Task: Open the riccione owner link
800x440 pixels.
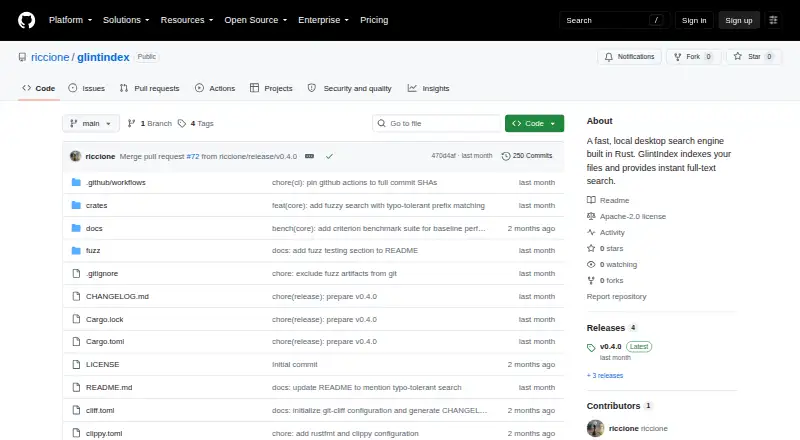Action: (50, 57)
